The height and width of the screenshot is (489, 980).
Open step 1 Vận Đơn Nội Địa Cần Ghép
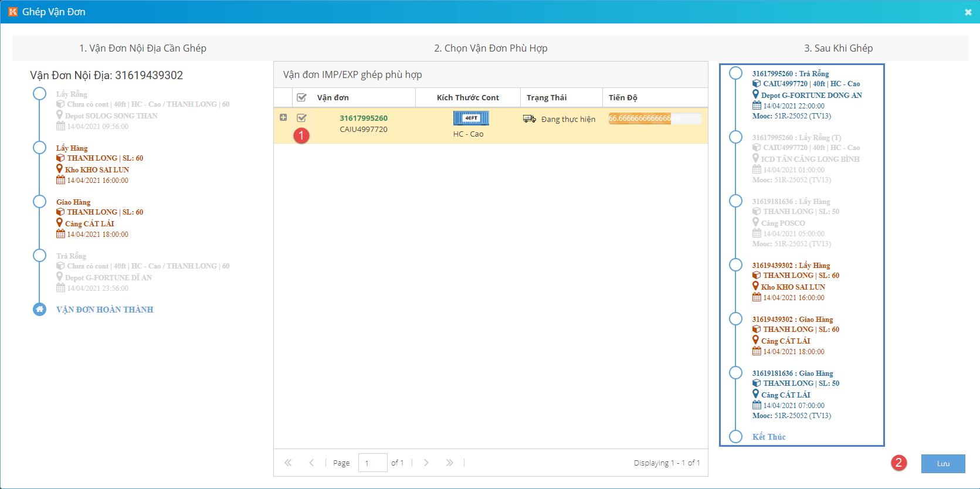pyautogui.click(x=143, y=48)
